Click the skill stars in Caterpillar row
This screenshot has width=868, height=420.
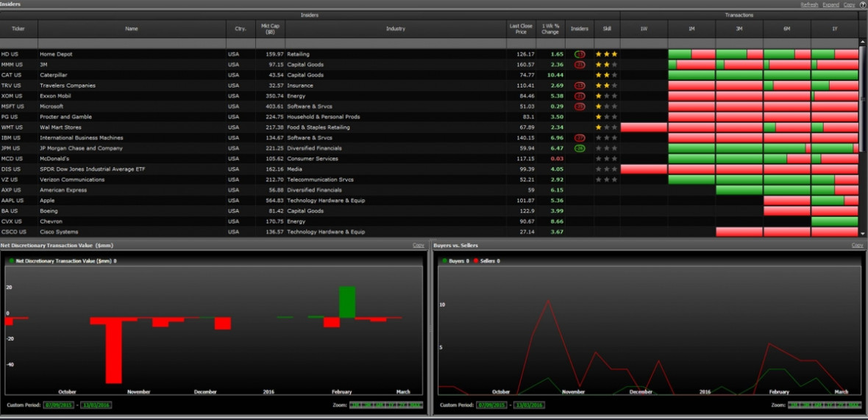point(607,75)
